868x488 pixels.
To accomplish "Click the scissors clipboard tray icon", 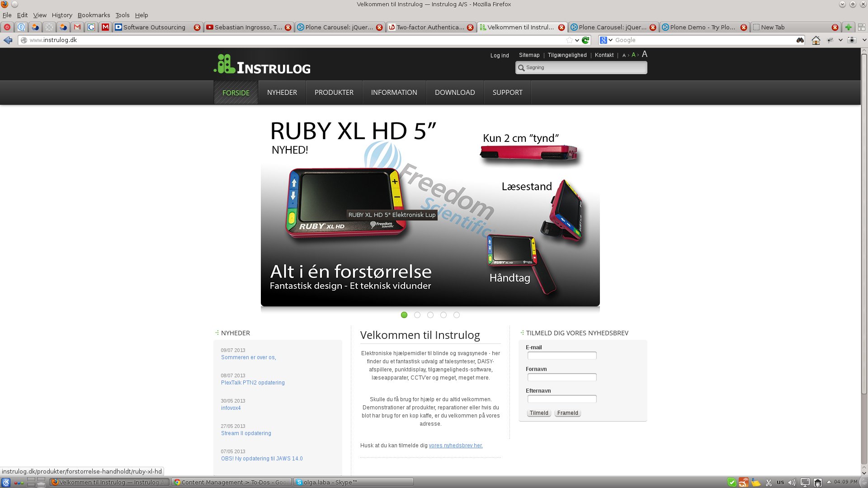I will tap(769, 483).
